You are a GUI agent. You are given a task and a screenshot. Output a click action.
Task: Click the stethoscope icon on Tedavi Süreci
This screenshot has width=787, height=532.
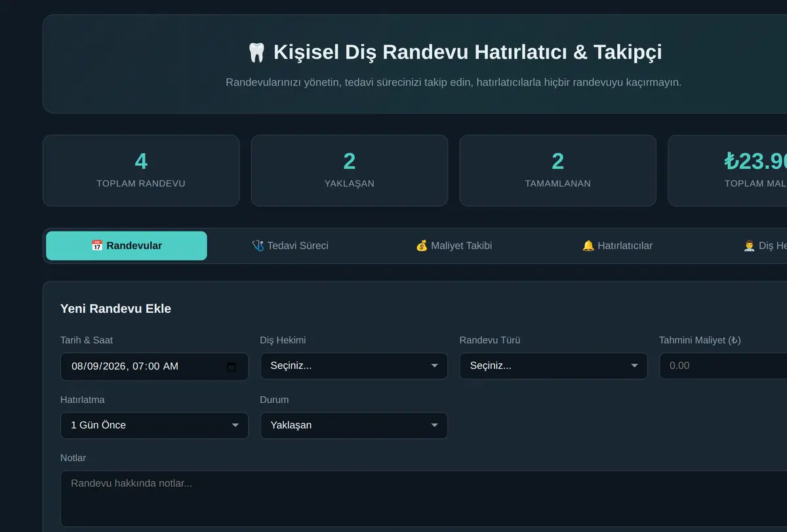point(258,246)
